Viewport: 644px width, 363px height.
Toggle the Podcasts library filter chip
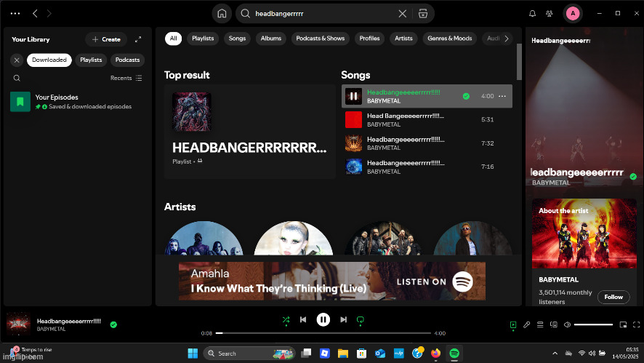pyautogui.click(x=127, y=60)
